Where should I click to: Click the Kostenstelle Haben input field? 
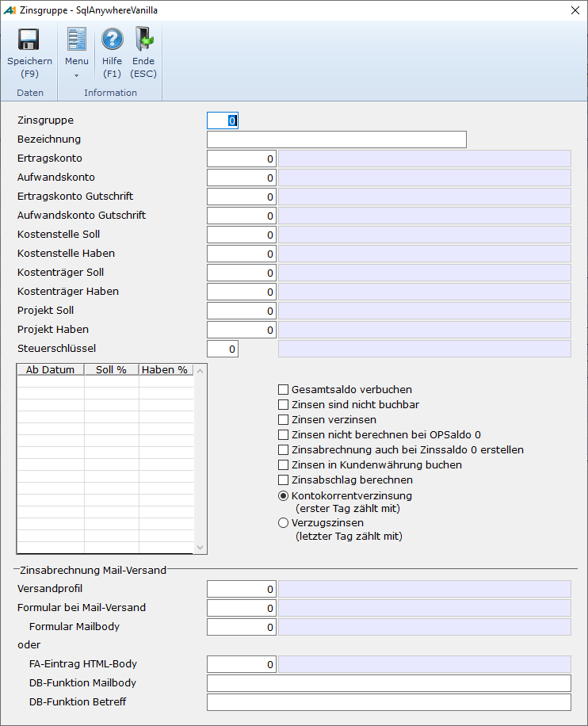click(242, 254)
